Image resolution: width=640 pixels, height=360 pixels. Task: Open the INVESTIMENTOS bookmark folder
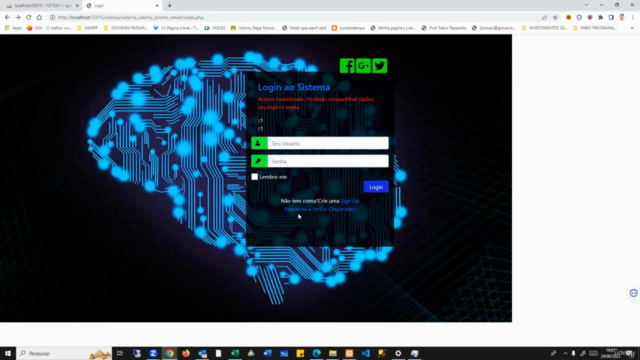click(x=544, y=28)
